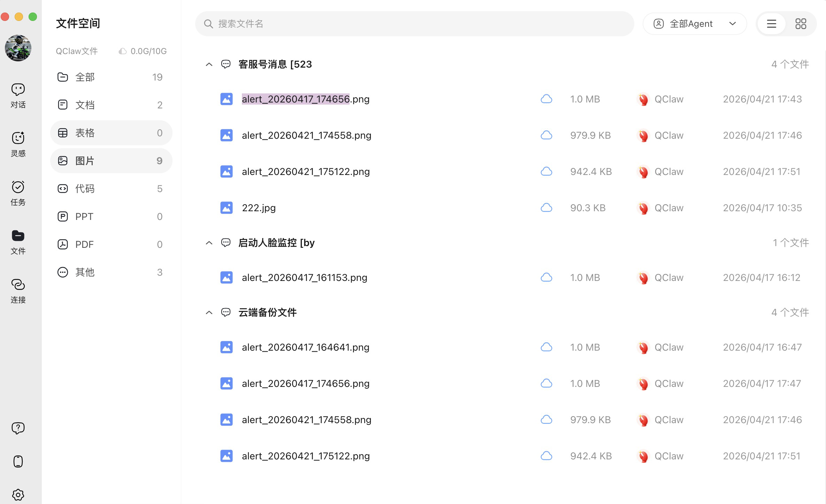The width and height of the screenshot is (826, 504).
Task: Collapse the 云端备份文件 group
Action: [209, 313]
